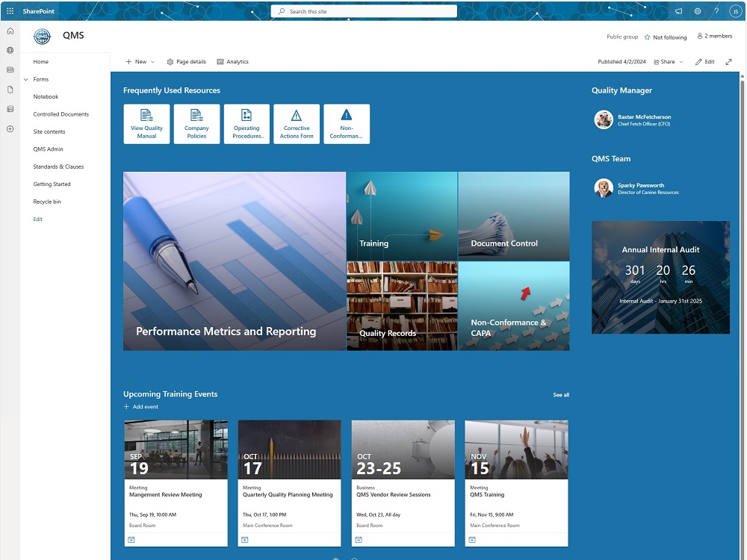The image size is (747, 560).
Task: Open the 2 members list
Action: (715, 36)
